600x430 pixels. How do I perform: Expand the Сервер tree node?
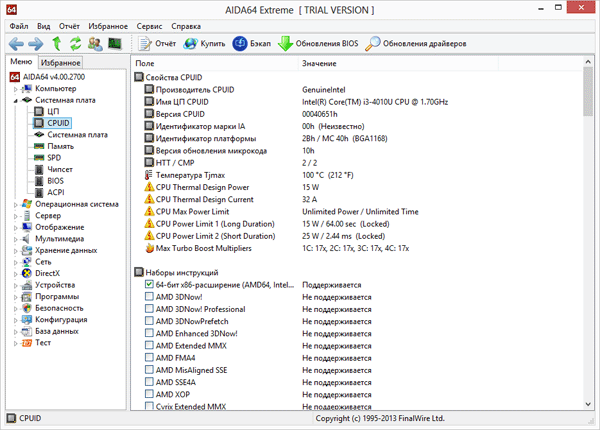(16, 216)
